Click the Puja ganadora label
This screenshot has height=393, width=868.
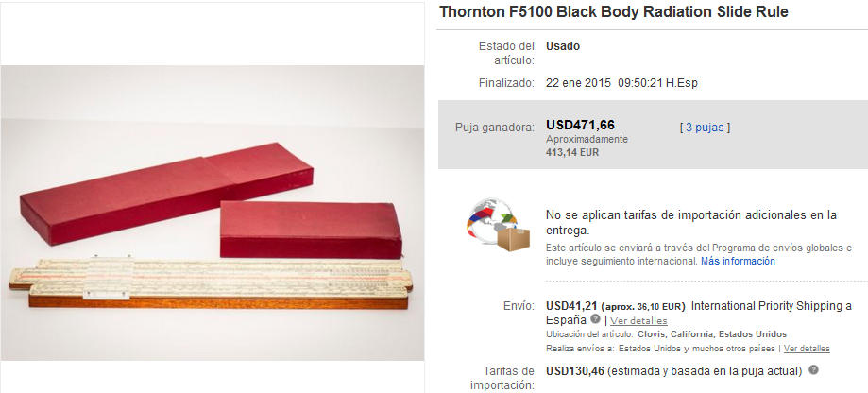[495, 128]
